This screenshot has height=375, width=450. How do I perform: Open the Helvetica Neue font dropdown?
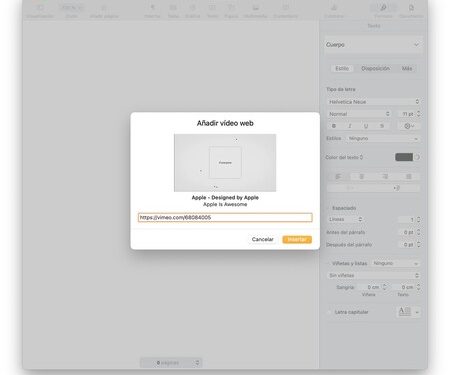(373, 102)
